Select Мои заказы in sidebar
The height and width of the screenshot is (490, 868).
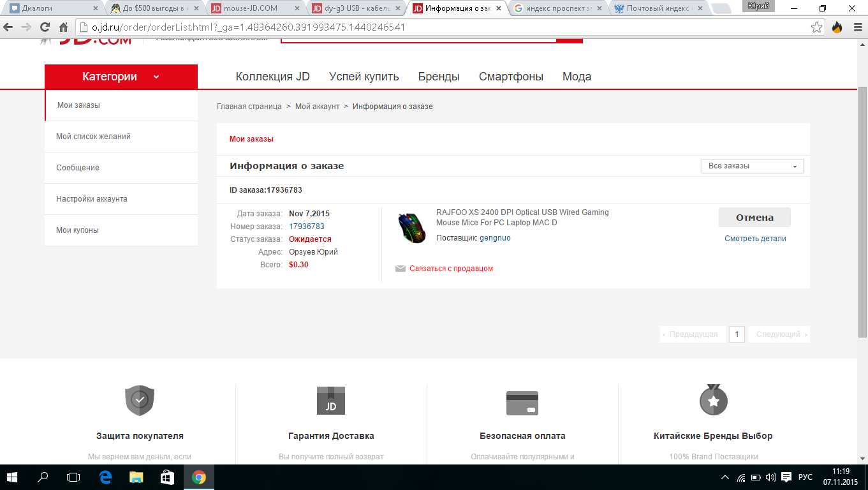121,105
